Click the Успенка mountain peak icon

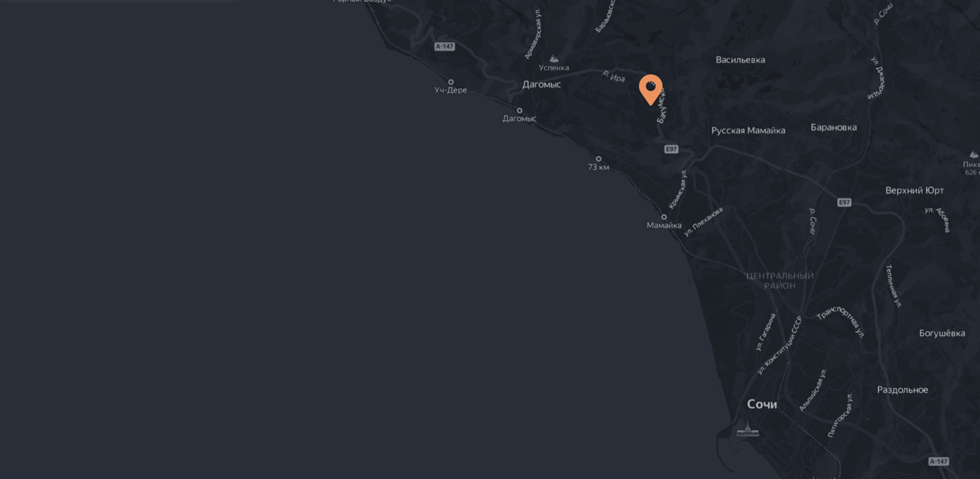tap(554, 58)
